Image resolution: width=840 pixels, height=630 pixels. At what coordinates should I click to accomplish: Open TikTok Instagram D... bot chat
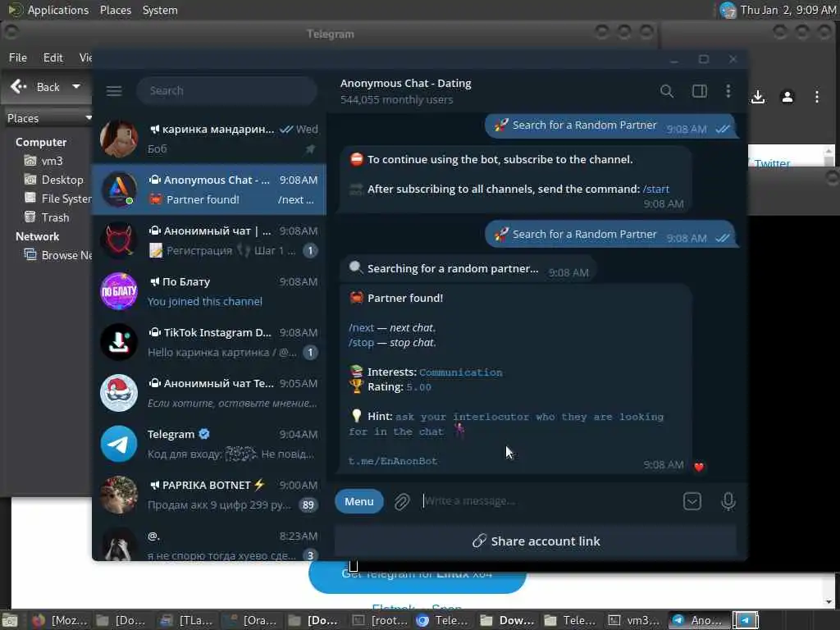[x=209, y=342]
